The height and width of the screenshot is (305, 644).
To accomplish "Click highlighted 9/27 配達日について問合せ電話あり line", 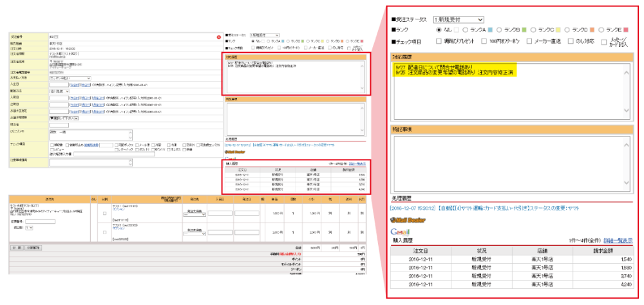I will 435,67.
